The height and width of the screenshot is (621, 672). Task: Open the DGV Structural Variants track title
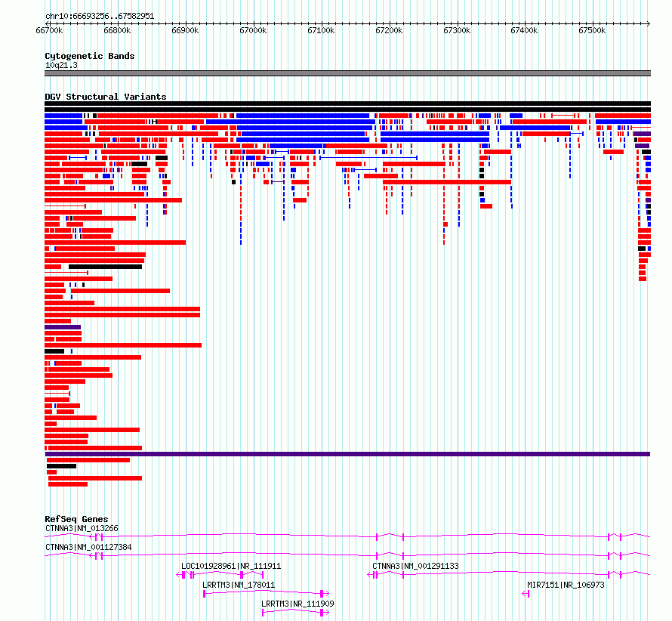pyautogui.click(x=106, y=97)
